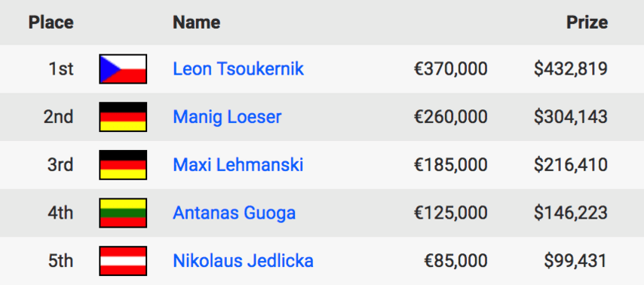Screen dimensions: 644x285
Task: Click the Austrian flag beside Nikolaus Jedlicka
Action: tap(123, 261)
